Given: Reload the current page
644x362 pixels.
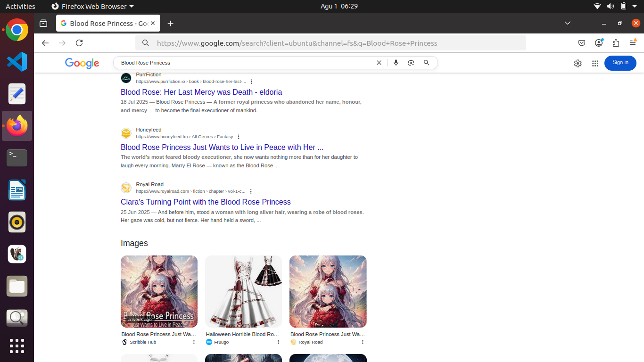Looking at the screenshot, I should click(79, 43).
